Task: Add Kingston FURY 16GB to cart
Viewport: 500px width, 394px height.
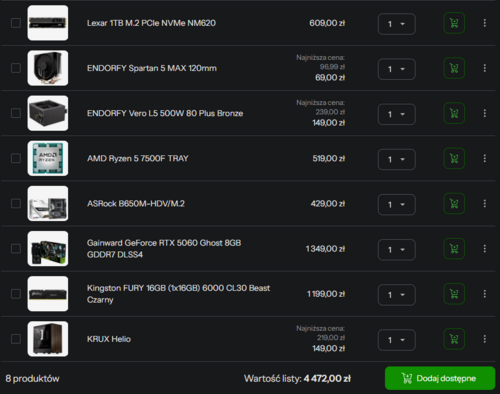Action: coord(454,294)
